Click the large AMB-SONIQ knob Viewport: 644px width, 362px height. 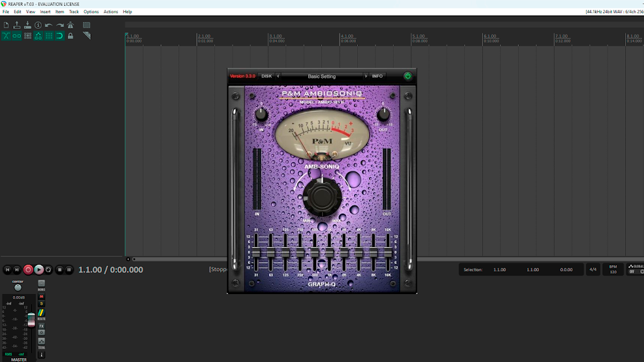[x=322, y=197]
